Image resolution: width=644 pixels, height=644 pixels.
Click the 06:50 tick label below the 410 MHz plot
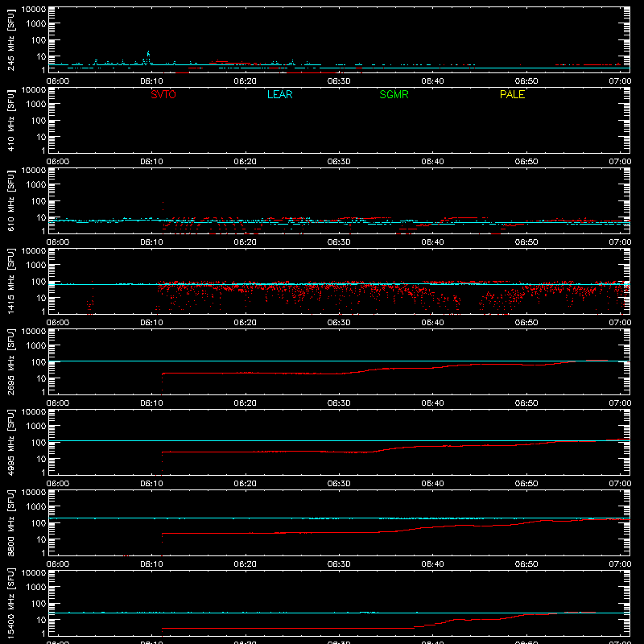coord(526,162)
